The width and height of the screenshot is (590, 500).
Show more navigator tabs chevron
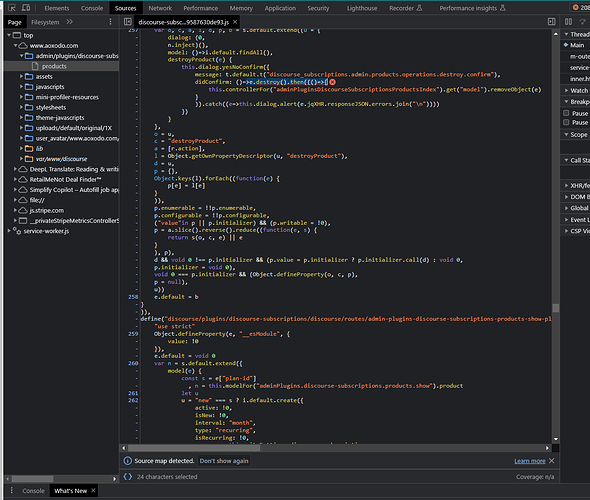click(70, 22)
